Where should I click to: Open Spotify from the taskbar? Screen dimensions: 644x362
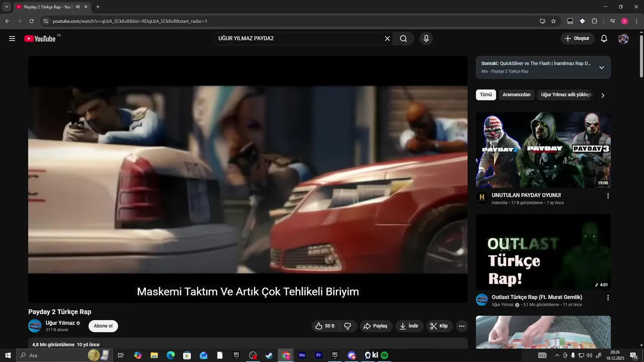384,355
